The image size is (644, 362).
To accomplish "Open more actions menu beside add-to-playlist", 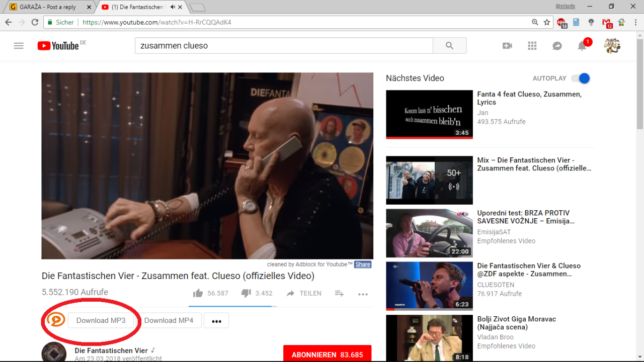I will point(363,294).
